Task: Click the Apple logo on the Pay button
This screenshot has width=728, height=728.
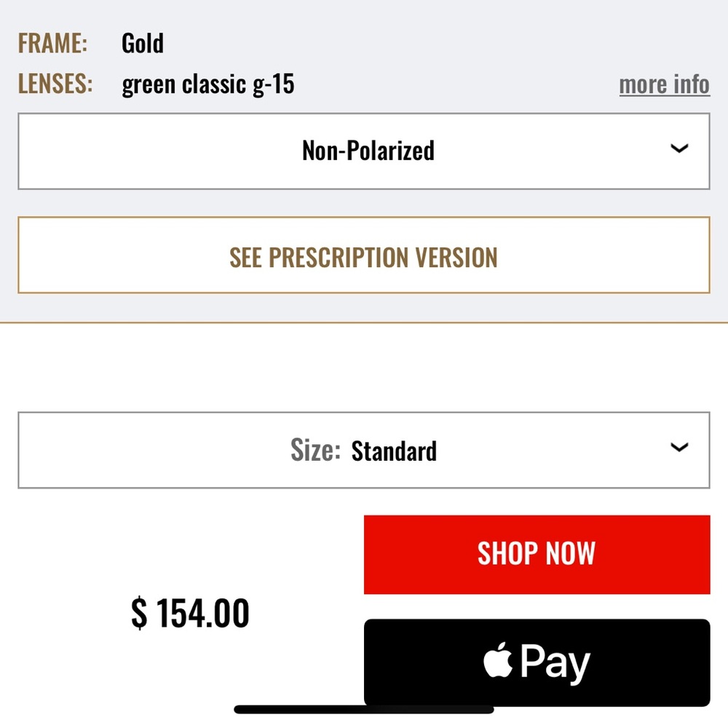Action: [x=498, y=661]
